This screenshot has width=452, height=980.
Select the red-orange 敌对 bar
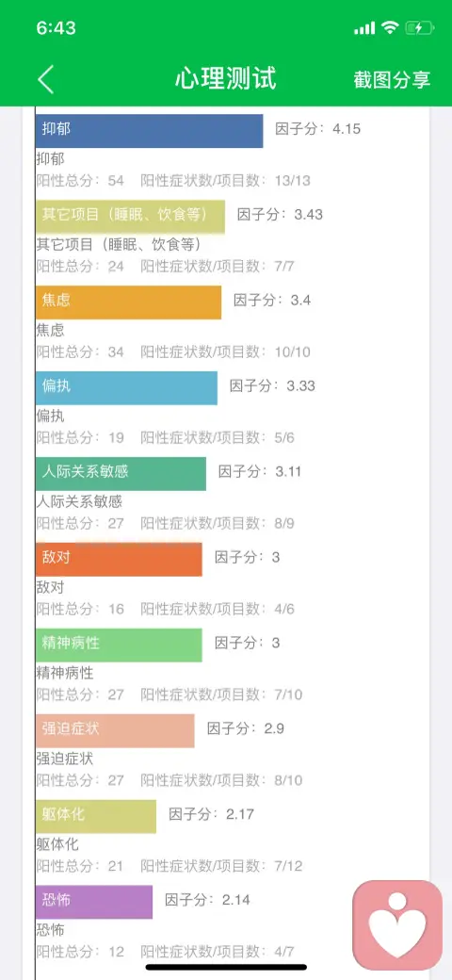tap(119, 560)
